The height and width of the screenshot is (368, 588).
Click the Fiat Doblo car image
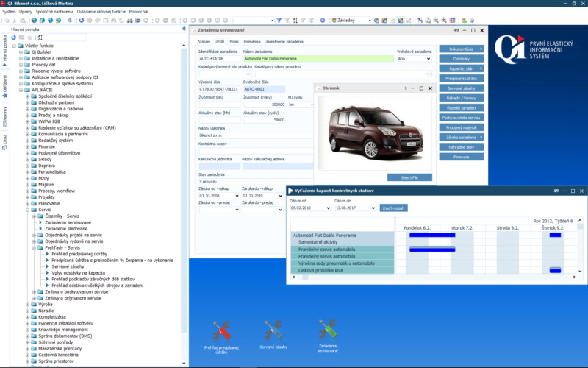click(376, 132)
